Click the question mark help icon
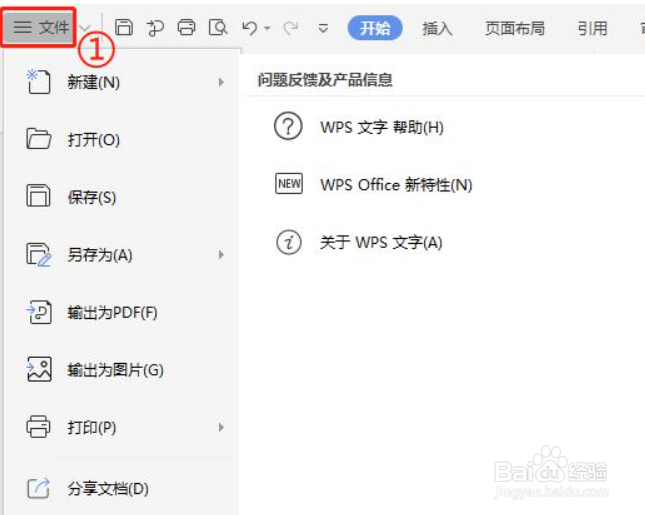The width and height of the screenshot is (645, 515). tap(288, 126)
